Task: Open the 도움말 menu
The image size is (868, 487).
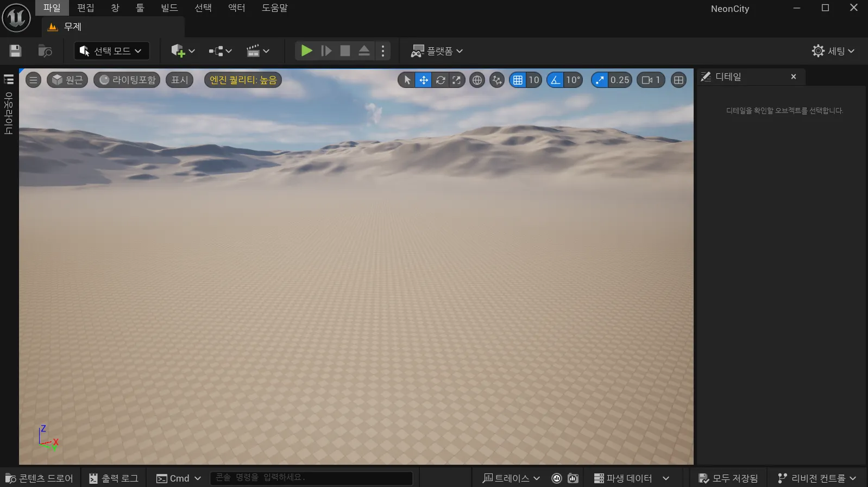Action: coord(275,8)
